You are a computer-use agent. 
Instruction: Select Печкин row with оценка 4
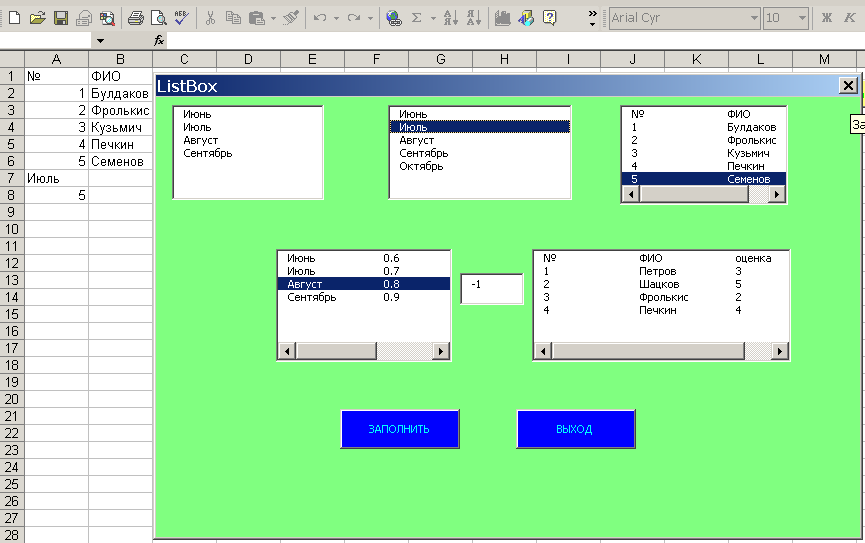tap(661, 310)
